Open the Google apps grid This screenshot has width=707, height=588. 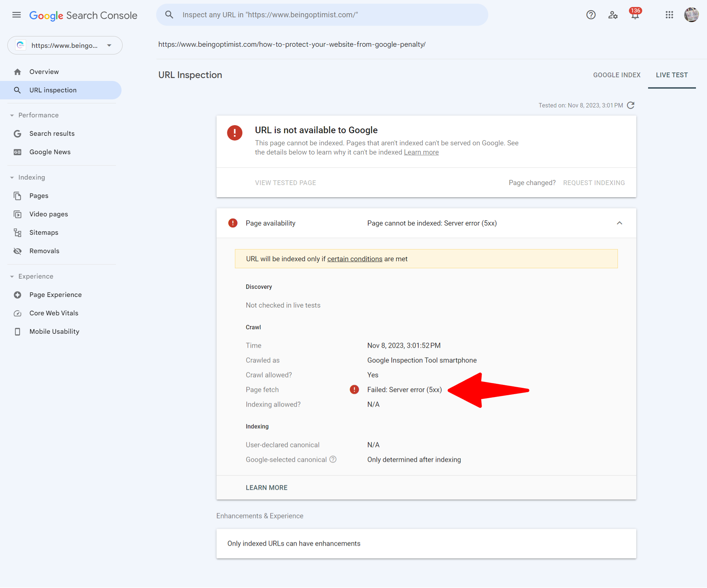(x=669, y=15)
